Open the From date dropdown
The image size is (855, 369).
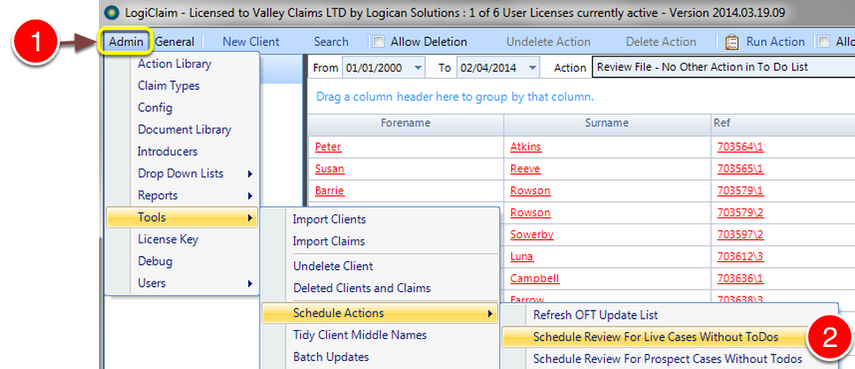click(x=418, y=68)
